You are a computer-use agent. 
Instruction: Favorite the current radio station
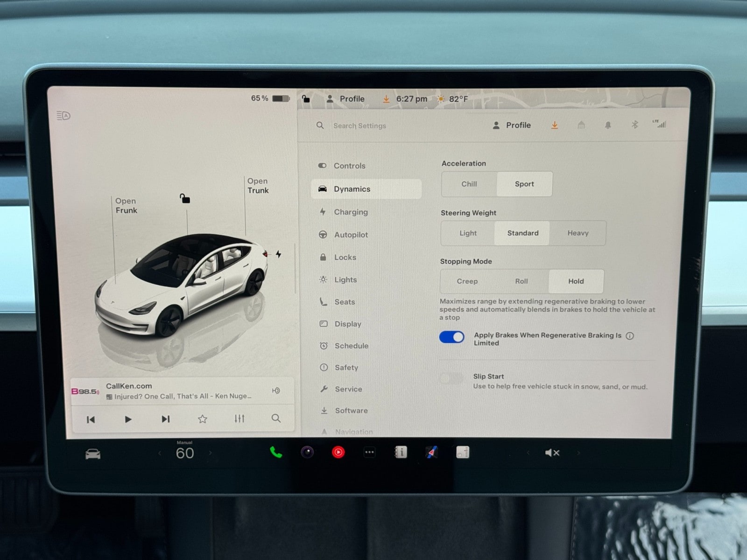tap(202, 419)
